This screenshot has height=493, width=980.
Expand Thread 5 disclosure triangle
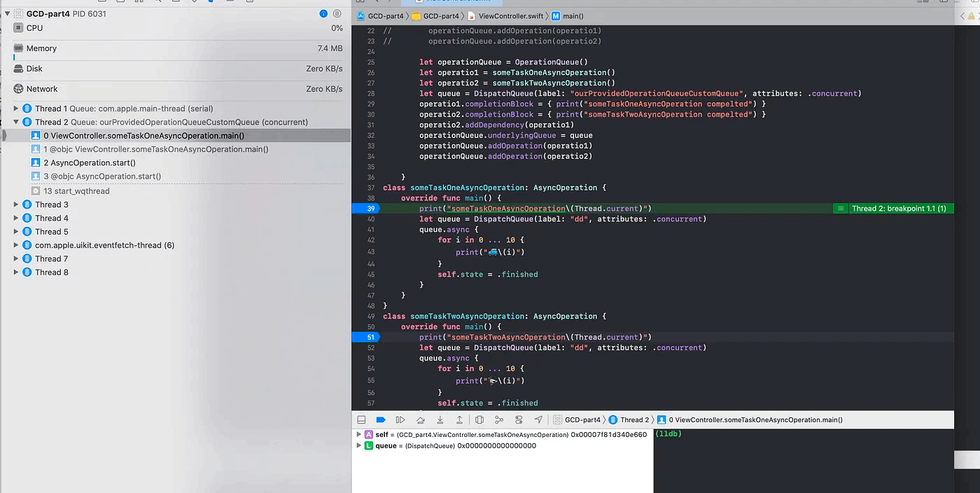(x=16, y=231)
